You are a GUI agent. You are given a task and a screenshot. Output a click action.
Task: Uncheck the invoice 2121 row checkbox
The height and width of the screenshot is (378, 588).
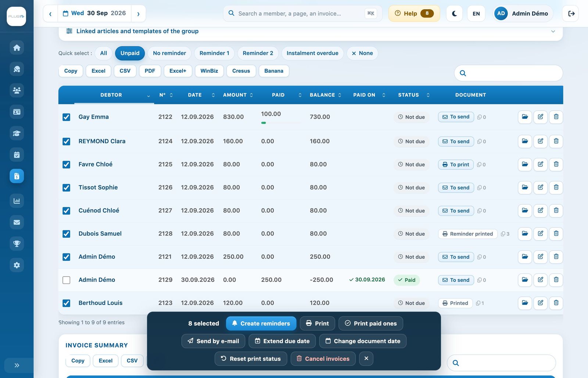pos(67,257)
